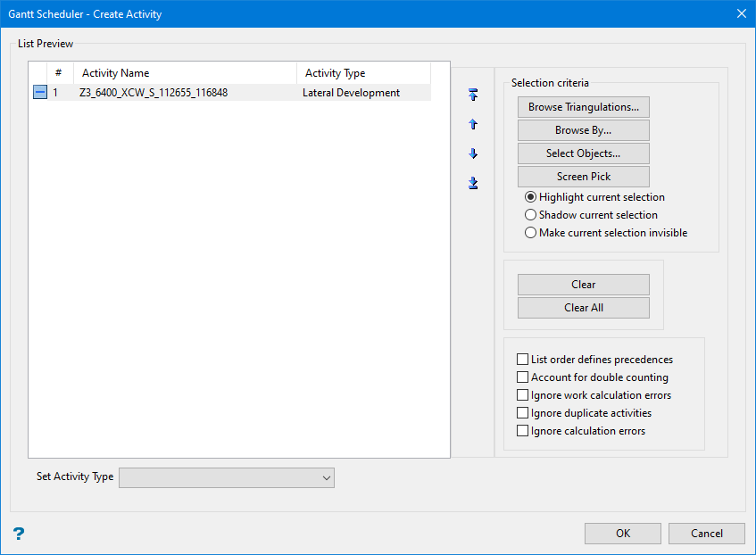This screenshot has height=555, width=756.
Task: Select the Z3_6400_XCW_S_112655_116848 activity row
Action: pos(231,93)
